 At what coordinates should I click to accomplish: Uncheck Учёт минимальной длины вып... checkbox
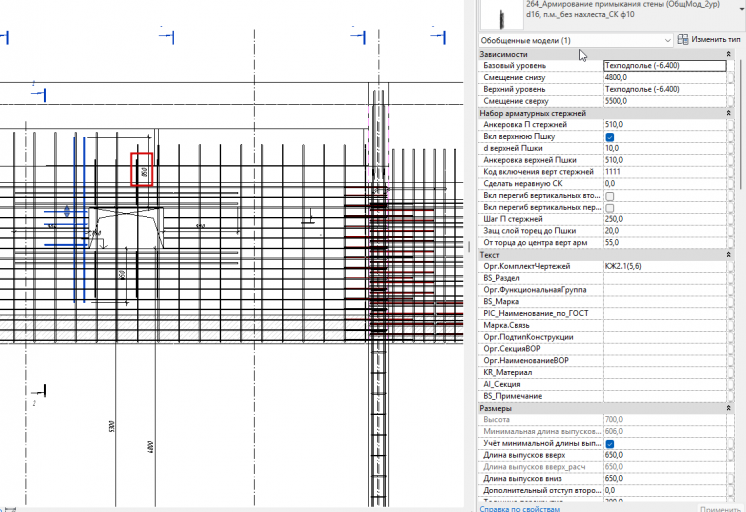coord(609,443)
